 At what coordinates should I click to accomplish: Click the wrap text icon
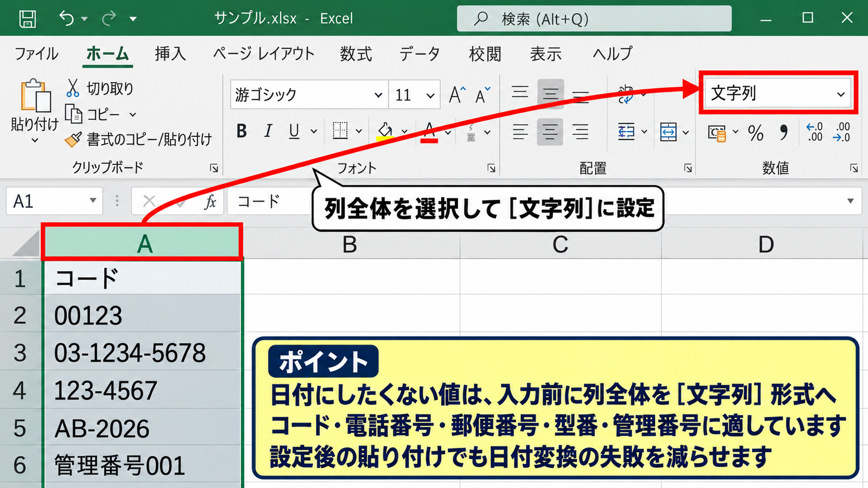coord(626,94)
